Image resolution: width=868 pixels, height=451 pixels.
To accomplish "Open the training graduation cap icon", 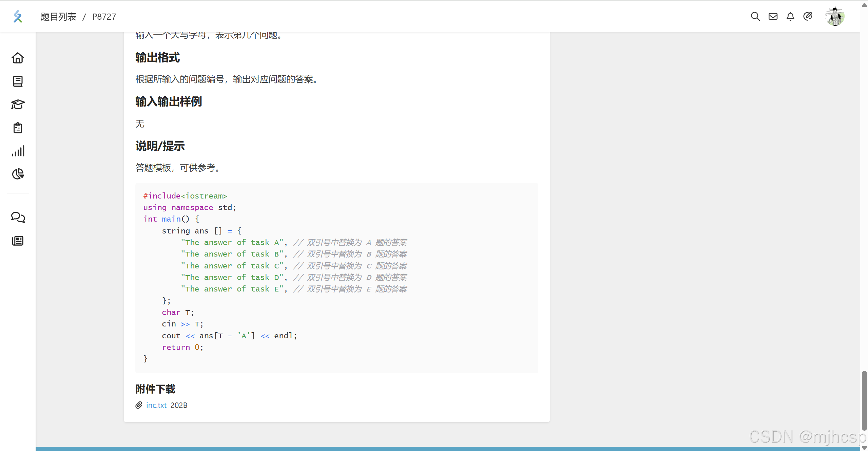I will [18, 105].
